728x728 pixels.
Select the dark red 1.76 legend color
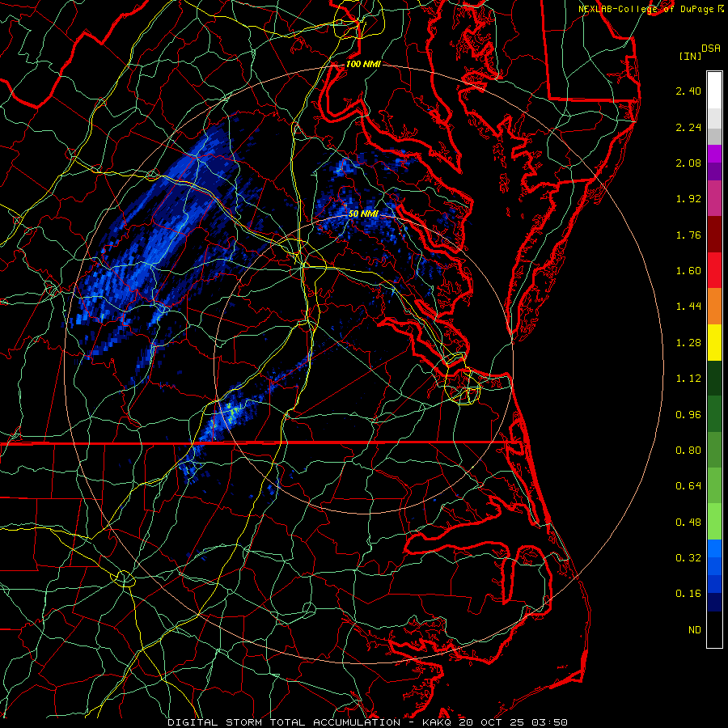pyautogui.click(x=714, y=235)
